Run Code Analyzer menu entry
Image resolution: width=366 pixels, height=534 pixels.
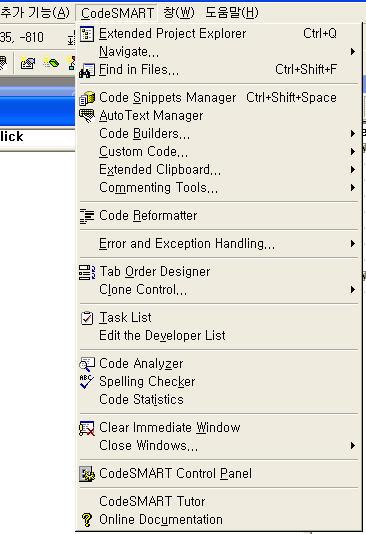click(x=219, y=364)
